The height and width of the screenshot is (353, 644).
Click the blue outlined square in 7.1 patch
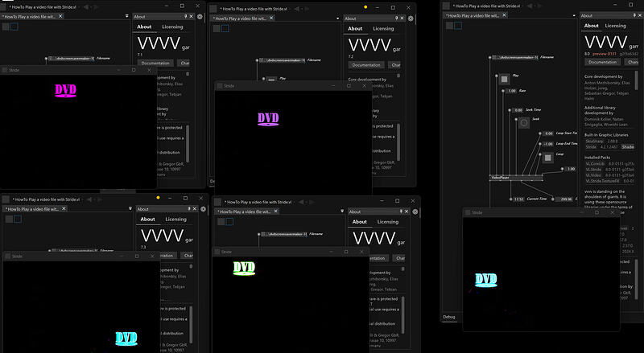tap(14, 27)
